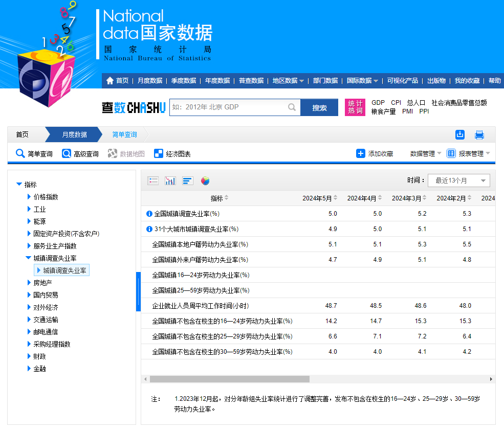Click magnifier icon in the search box
The width and height of the screenshot is (504, 431).
pyautogui.click(x=292, y=107)
